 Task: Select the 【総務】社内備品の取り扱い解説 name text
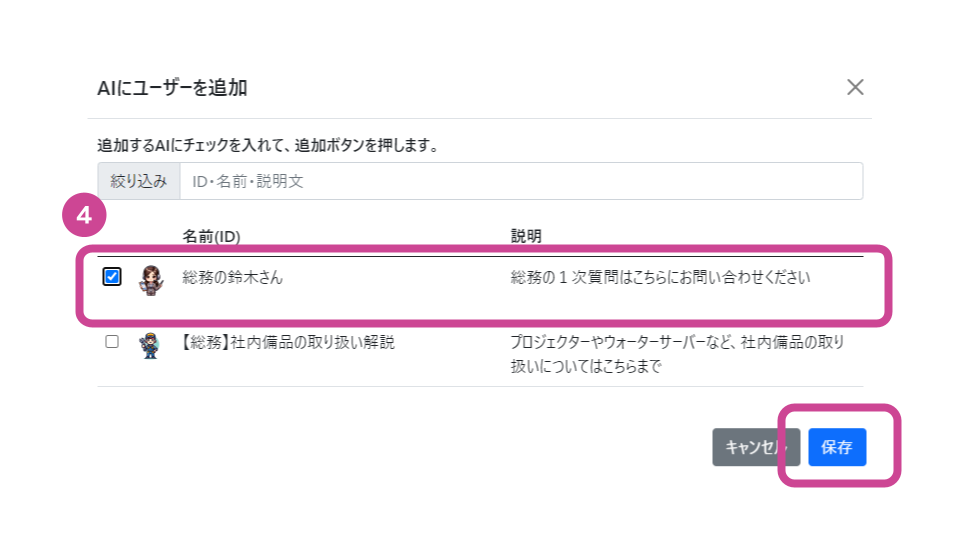pos(288,342)
